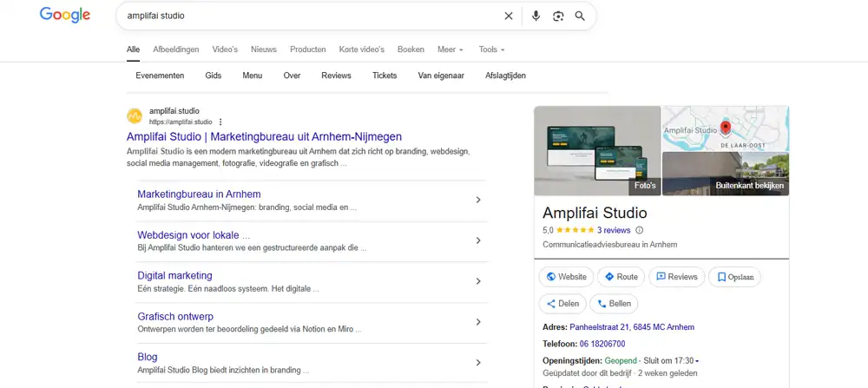This screenshot has width=868, height=388.
Task: Click the Google logo
Action: tap(65, 16)
